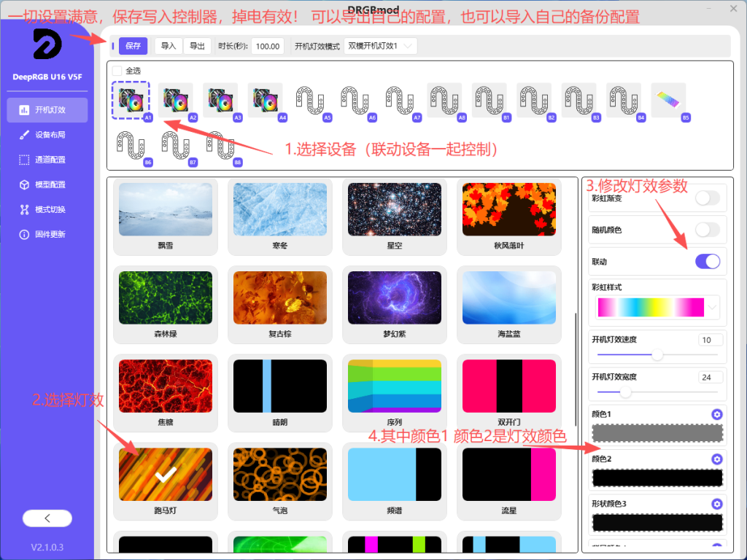This screenshot has height=560, width=747.
Task: Turn off the 联动 toggle
Action: pyautogui.click(x=707, y=262)
